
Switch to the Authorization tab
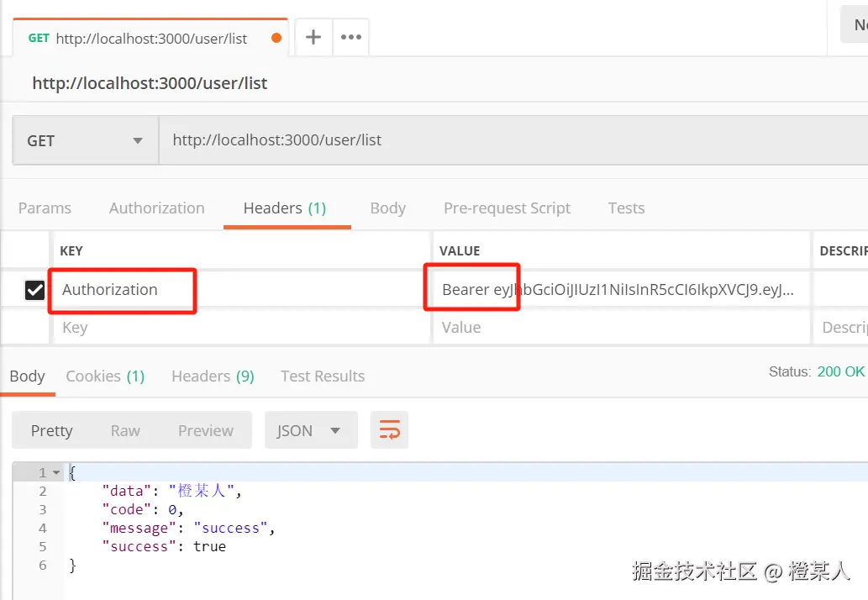156,208
